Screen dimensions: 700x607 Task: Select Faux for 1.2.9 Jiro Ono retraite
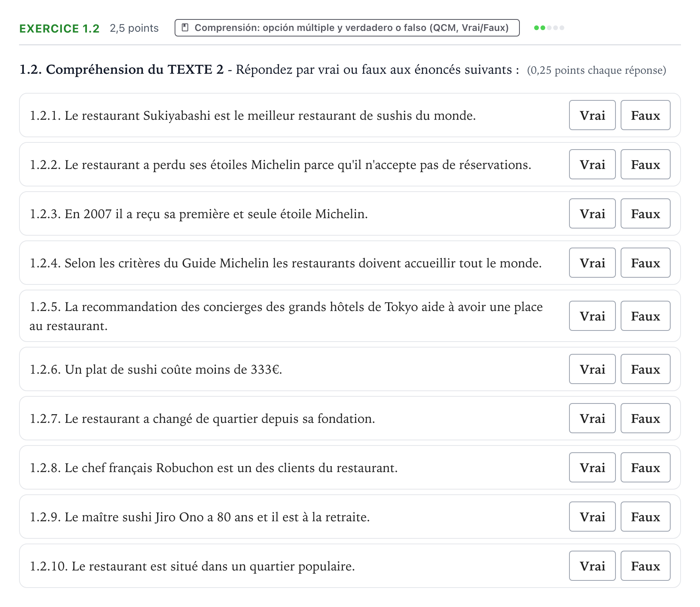tap(645, 517)
